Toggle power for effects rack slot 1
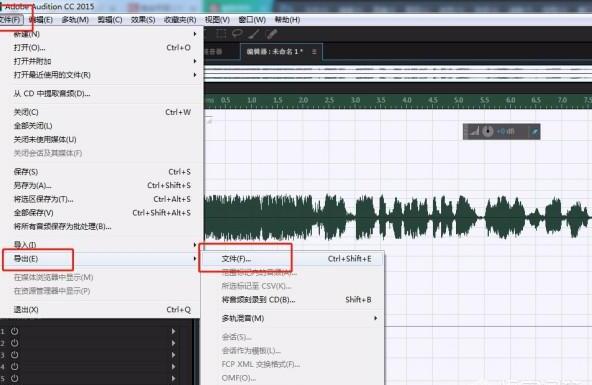592x385 pixels. (x=14, y=331)
